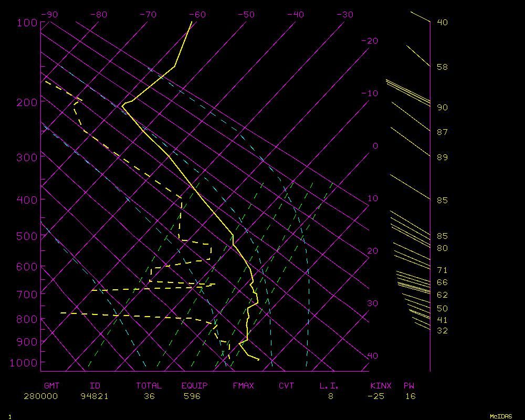Click the wind speed value 58
This screenshot has height=420, width=525.
[442, 67]
